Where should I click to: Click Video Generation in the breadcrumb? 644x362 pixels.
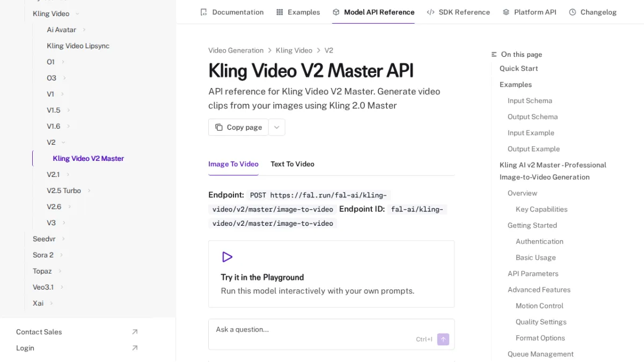point(236,50)
